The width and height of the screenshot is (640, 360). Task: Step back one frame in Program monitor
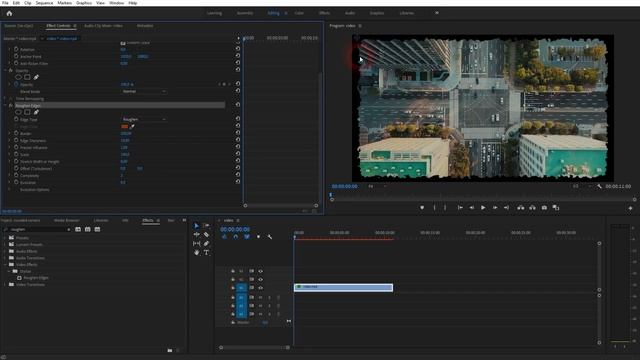pos(471,207)
